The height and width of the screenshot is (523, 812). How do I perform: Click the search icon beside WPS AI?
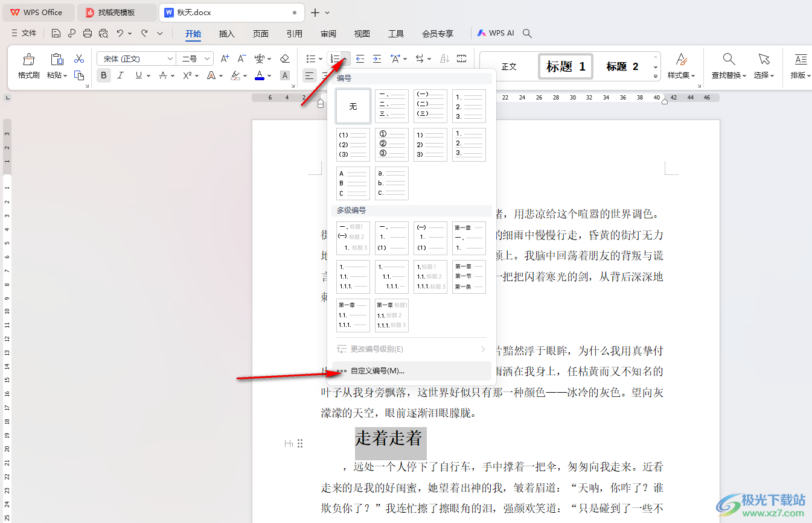(x=527, y=33)
